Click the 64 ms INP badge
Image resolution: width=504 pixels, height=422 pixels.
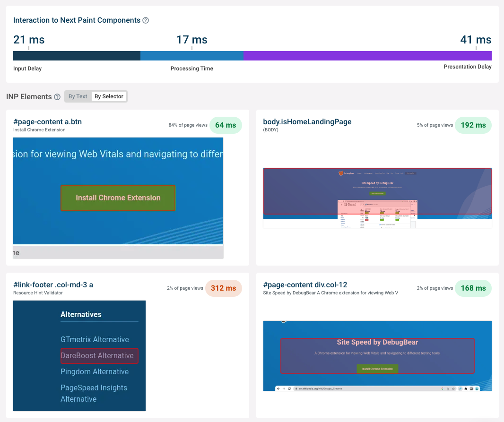226,125
